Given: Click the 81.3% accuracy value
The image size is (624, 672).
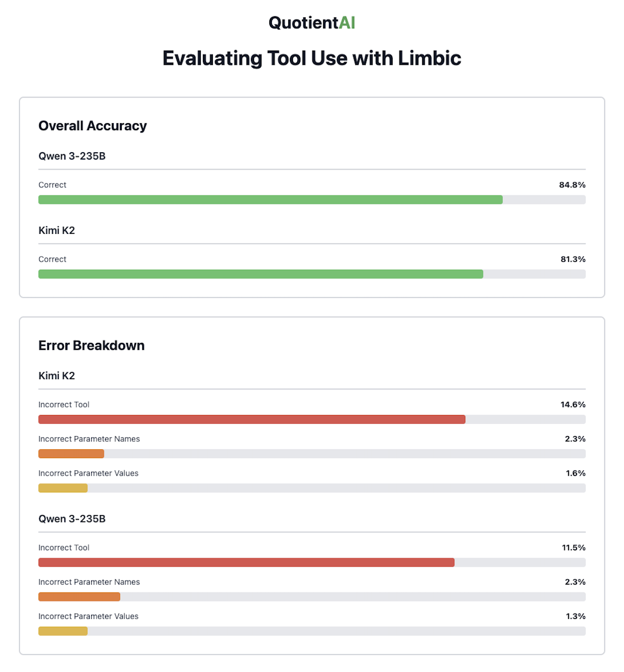Looking at the screenshot, I should click(x=573, y=259).
